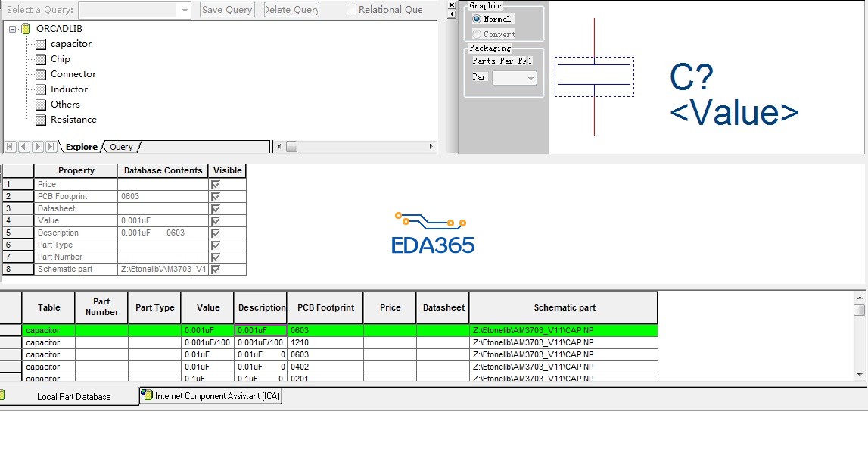Open the Select a Query dropdown
Image resolution: width=868 pixels, height=465 pixels.
(185, 10)
